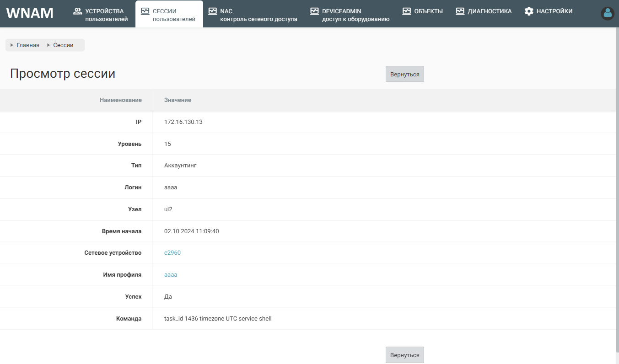
Task: Click the IP value 172.16.130.13
Action: tap(183, 122)
